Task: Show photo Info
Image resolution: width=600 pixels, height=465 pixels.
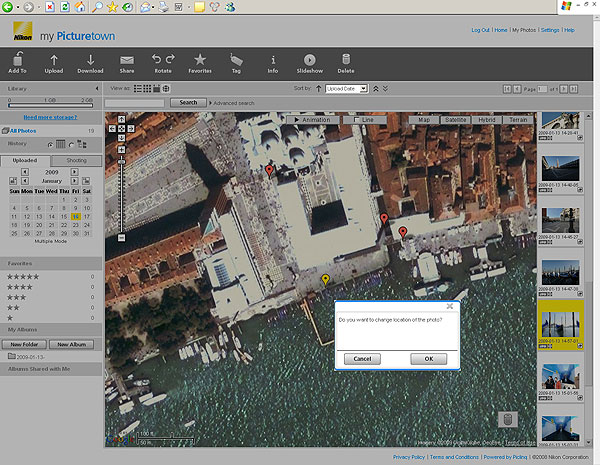Action: (272, 63)
